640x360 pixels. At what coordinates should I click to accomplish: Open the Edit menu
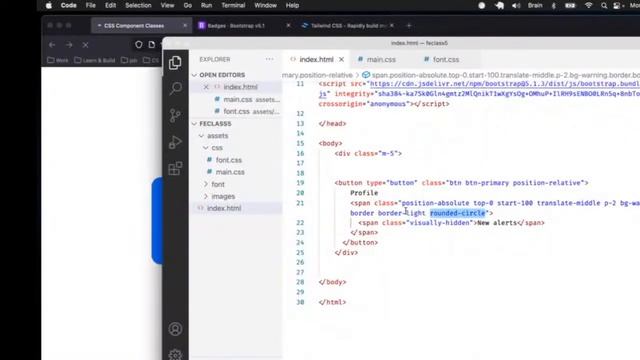point(110,5)
